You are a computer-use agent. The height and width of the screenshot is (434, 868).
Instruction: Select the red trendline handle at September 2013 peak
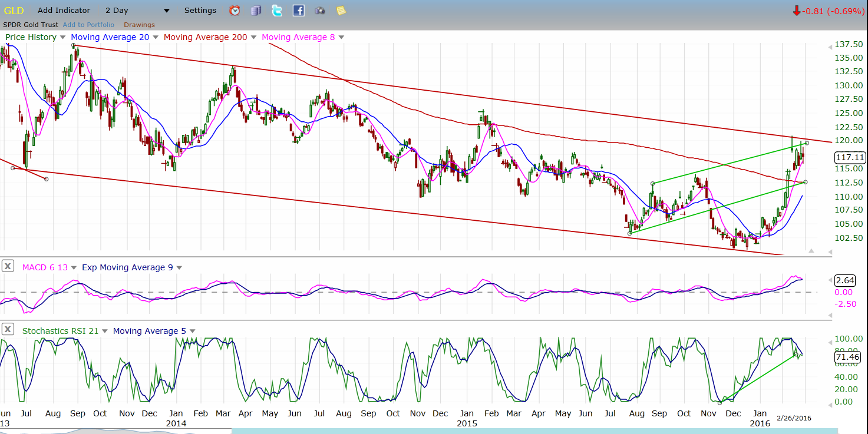click(73, 45)
